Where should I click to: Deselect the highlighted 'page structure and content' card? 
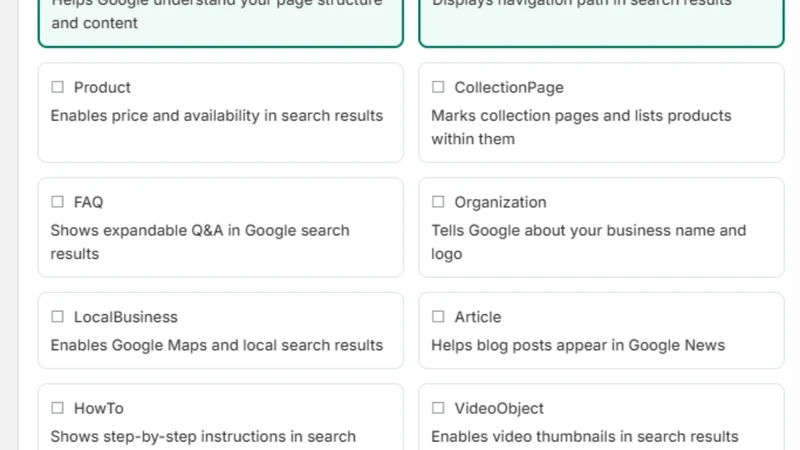point(220,20)
